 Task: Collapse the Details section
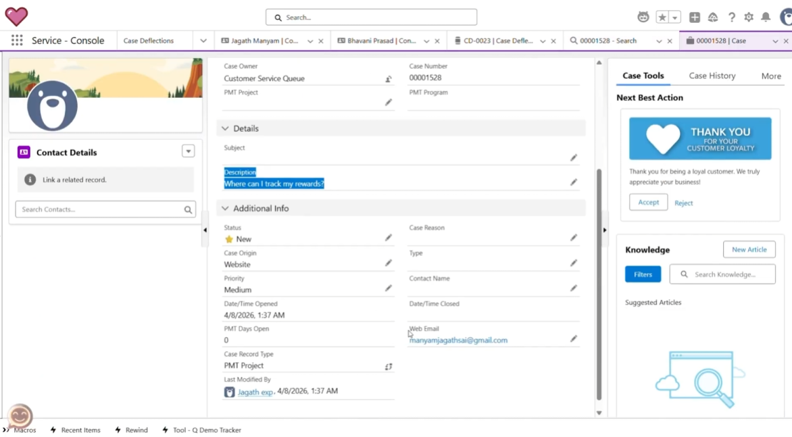coord(225,128)
